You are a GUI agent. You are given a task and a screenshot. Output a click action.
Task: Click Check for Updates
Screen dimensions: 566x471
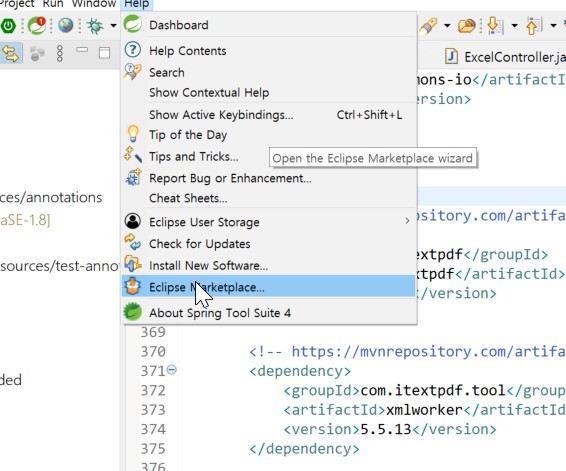[269, 244]
